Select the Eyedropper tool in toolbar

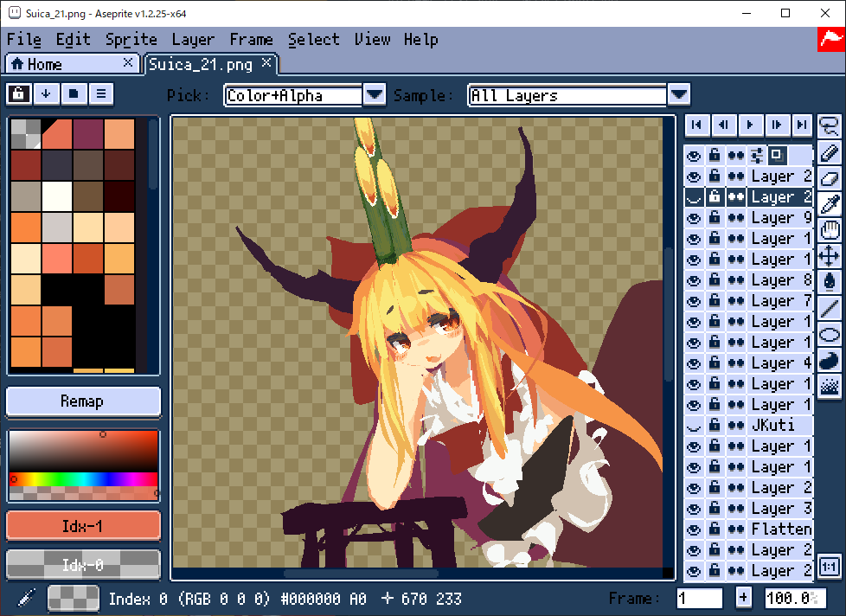830,204
